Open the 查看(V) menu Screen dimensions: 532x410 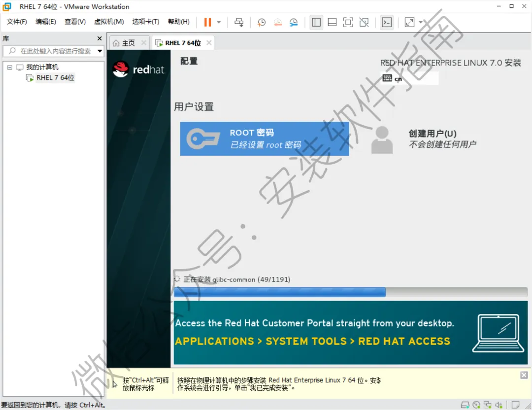click(75, 22)
